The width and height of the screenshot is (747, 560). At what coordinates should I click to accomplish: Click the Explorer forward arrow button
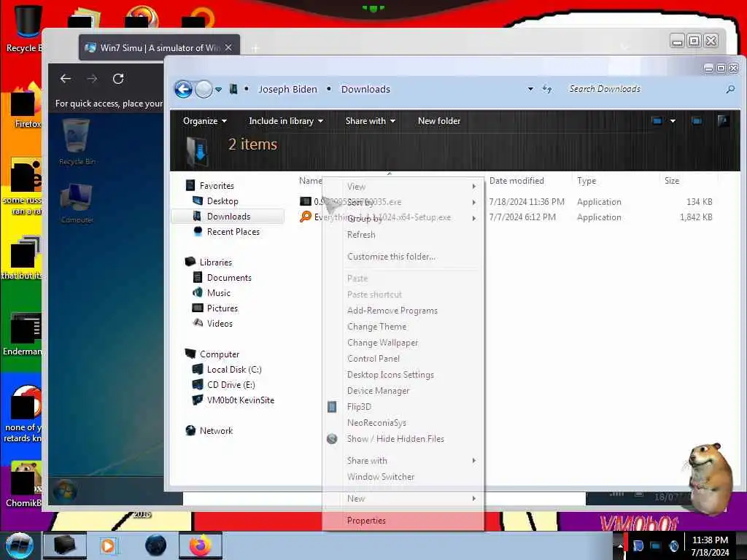[x=204, y=89]
